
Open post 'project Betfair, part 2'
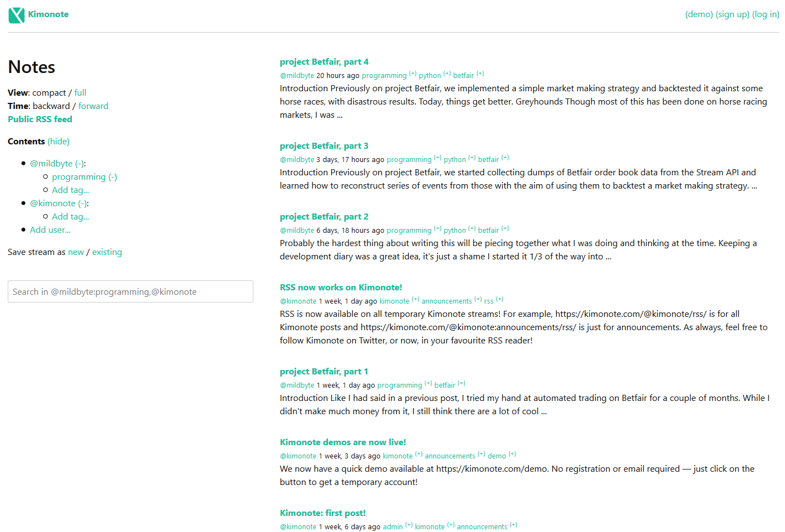(x=324, y=217)
